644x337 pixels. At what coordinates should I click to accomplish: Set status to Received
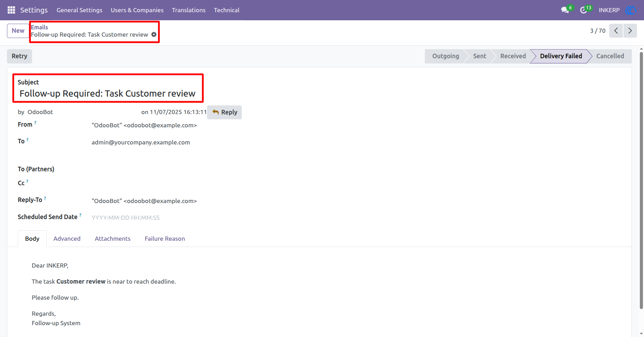click(x=513, y=56)
